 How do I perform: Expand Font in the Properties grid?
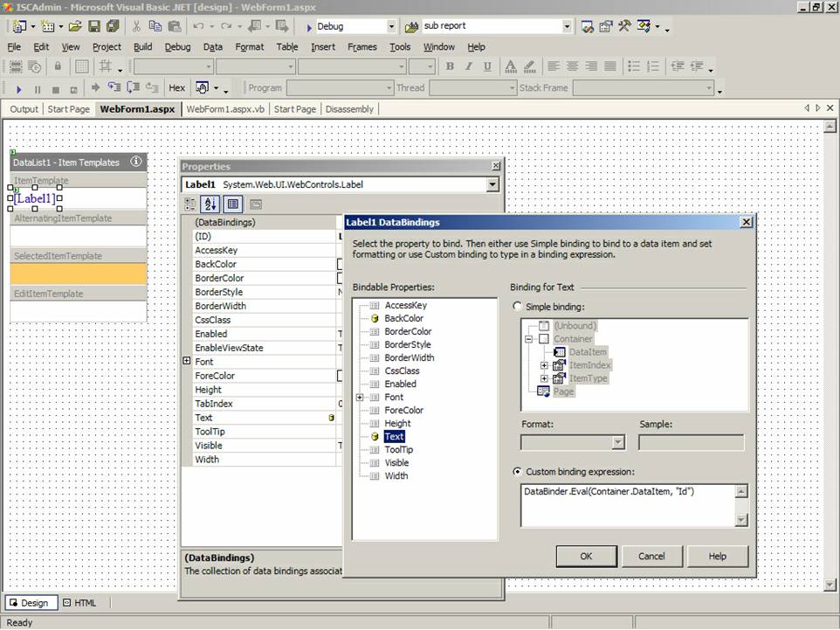coord(187,361)
